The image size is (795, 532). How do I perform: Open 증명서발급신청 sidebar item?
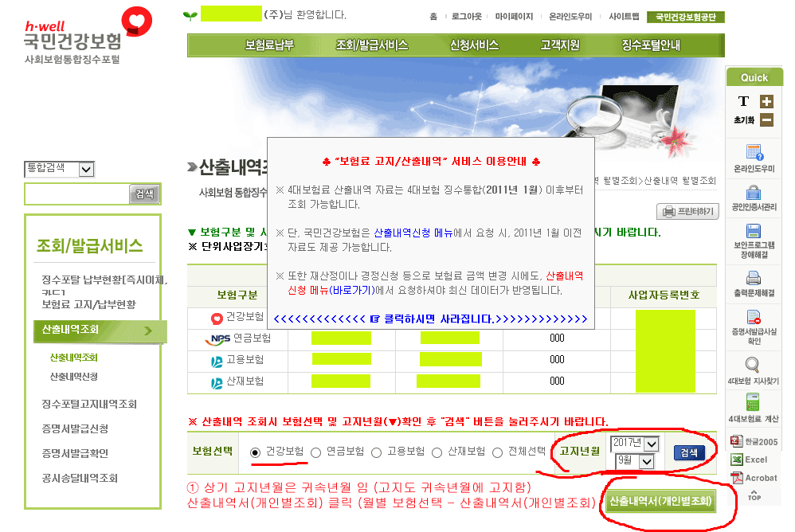coord(75,429)
